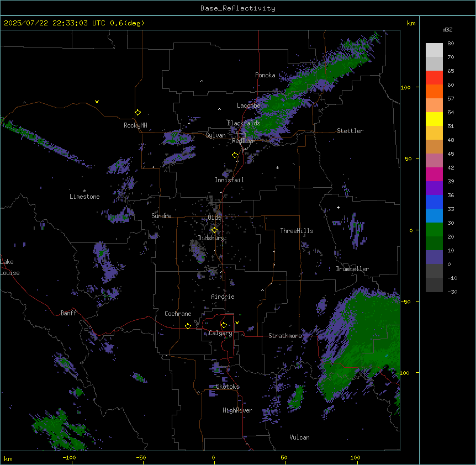Image resolution: width=476 pixels, height=465 pixels.
Task: Select the magenta 39-42 dBZ legend swatch
Action: [x=434, y=174]
